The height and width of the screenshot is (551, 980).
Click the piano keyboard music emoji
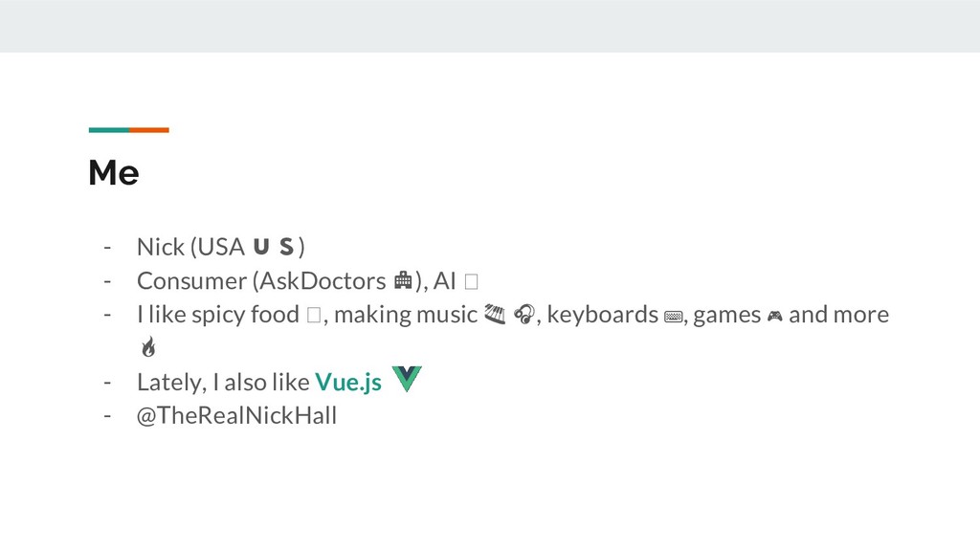point(495,314)
